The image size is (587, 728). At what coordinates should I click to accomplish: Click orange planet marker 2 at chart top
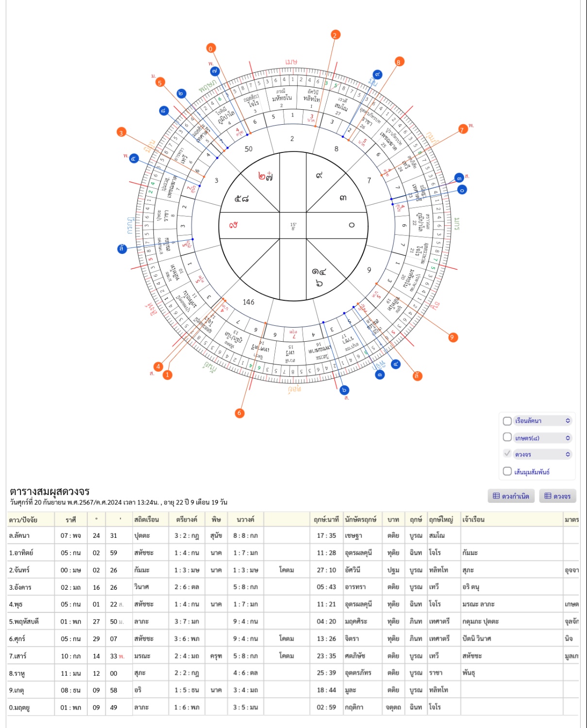click(335, 35)
